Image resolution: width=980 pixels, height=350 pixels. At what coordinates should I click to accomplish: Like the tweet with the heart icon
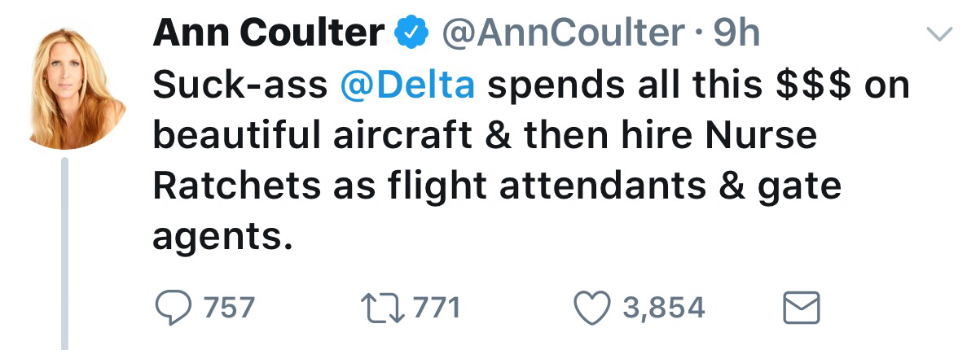point(591,308)
